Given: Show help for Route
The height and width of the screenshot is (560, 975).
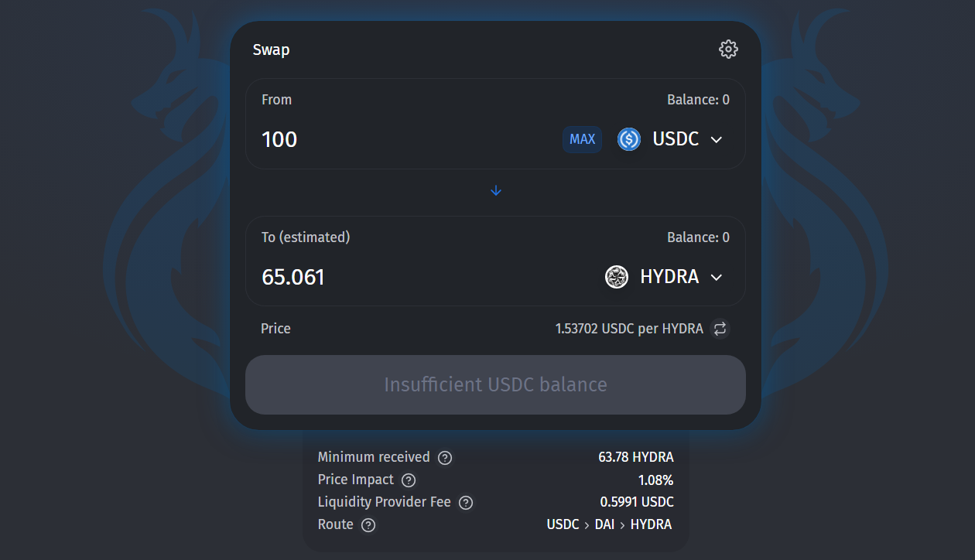Looking at the screenshot, I should point(368,525).
